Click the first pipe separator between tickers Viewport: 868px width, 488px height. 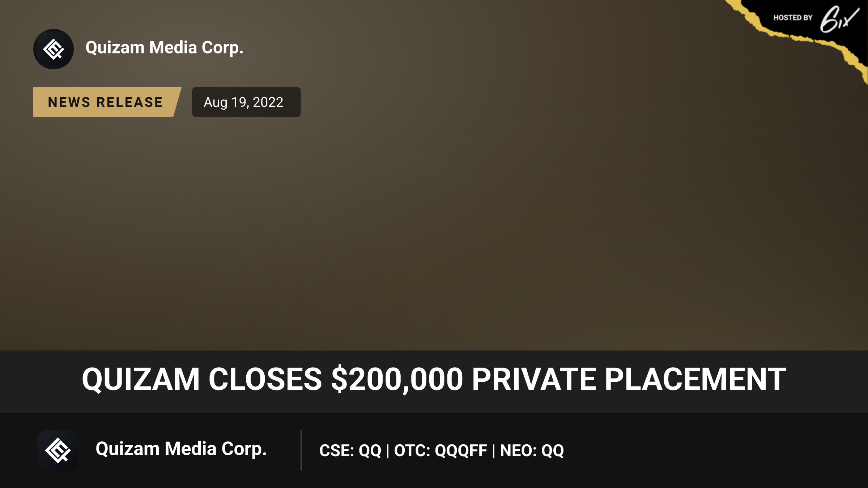388,451
